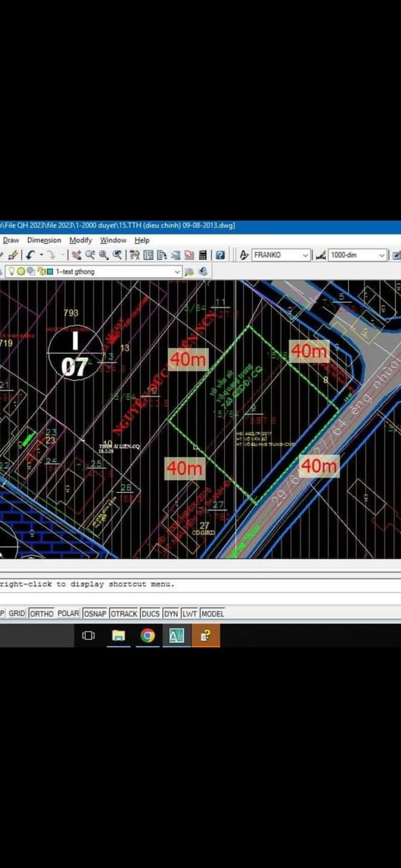Click the Undo arrow icon

point(30,255)
